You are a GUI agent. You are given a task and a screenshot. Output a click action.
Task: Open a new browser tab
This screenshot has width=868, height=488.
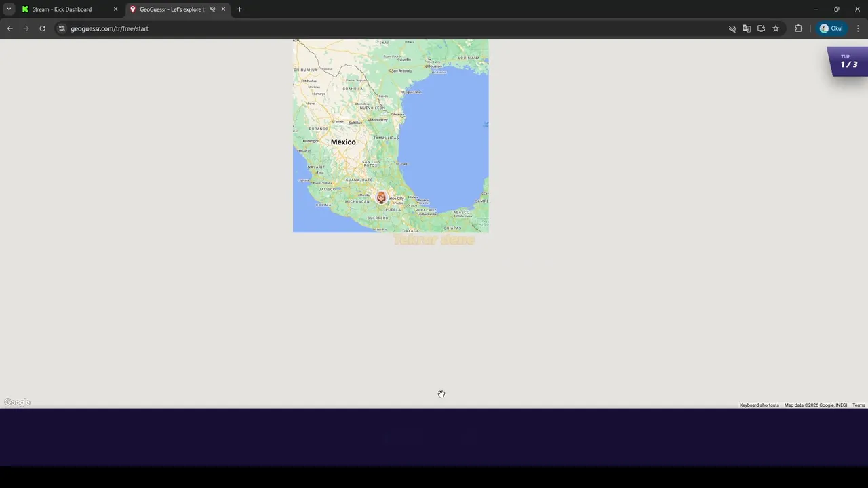pos(239,9)
